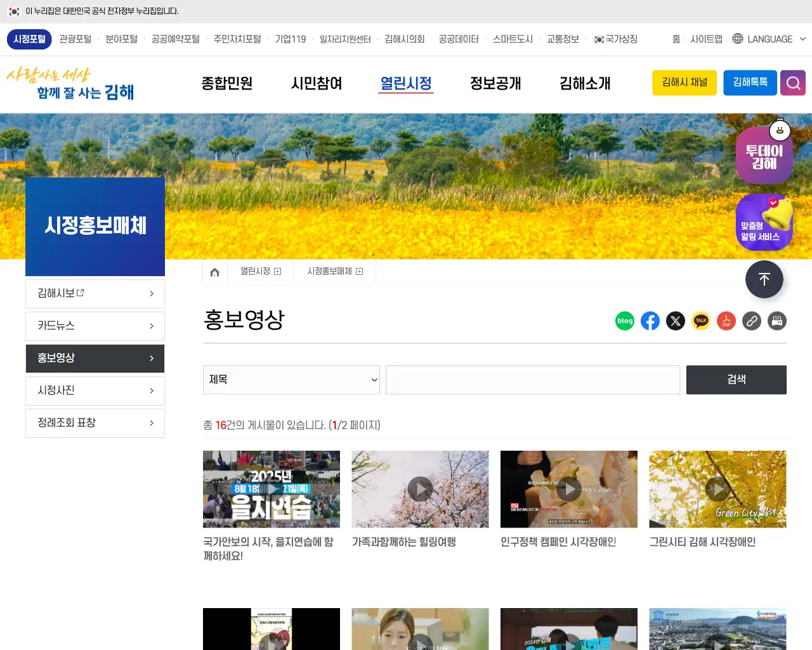This screenshot has width=812, height=650.
Task: Click the 홈 utility link
Action: pos(676,39)
